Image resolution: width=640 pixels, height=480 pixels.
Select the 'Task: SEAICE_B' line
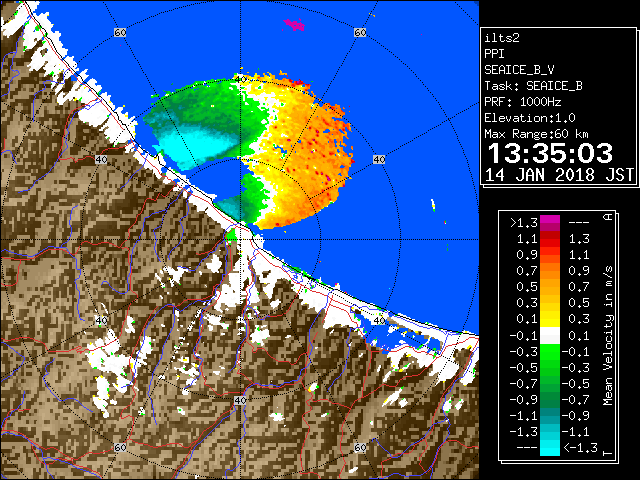[533, 86]
